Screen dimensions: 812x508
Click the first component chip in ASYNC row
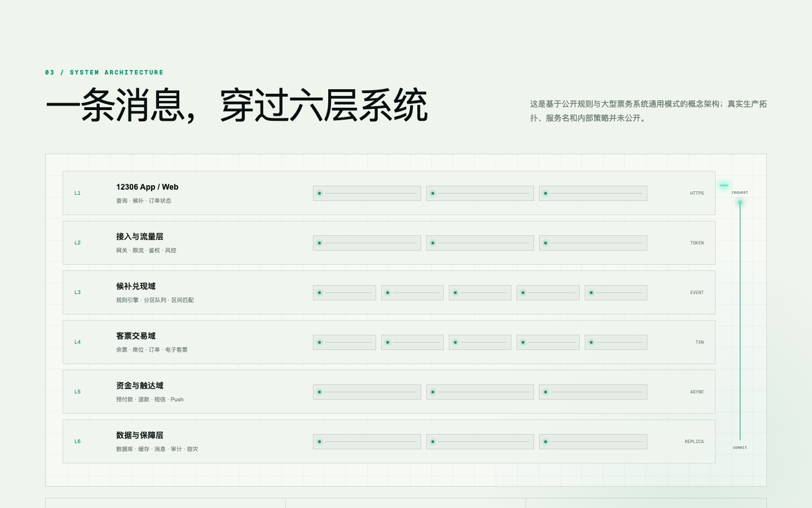tap(367, 392)
